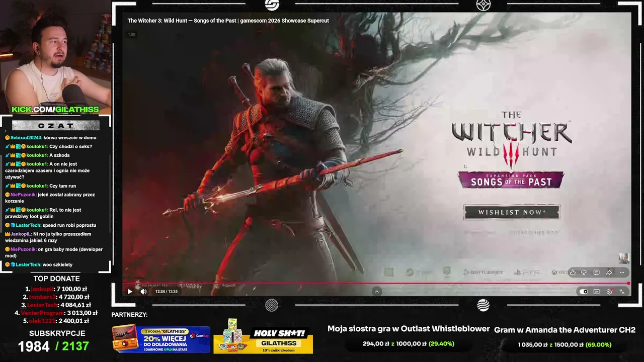Like the video with the thumbs-up icon
The height and width of the screenshot is (362, 644).
click(573, 273)
